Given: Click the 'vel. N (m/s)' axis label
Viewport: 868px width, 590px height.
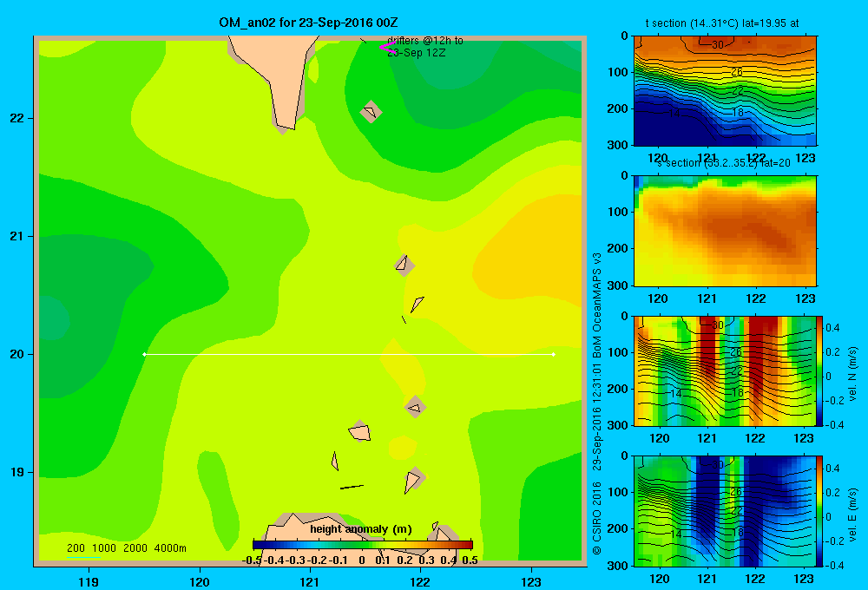Looking at the screenshot, I should (x=853, y=374).
